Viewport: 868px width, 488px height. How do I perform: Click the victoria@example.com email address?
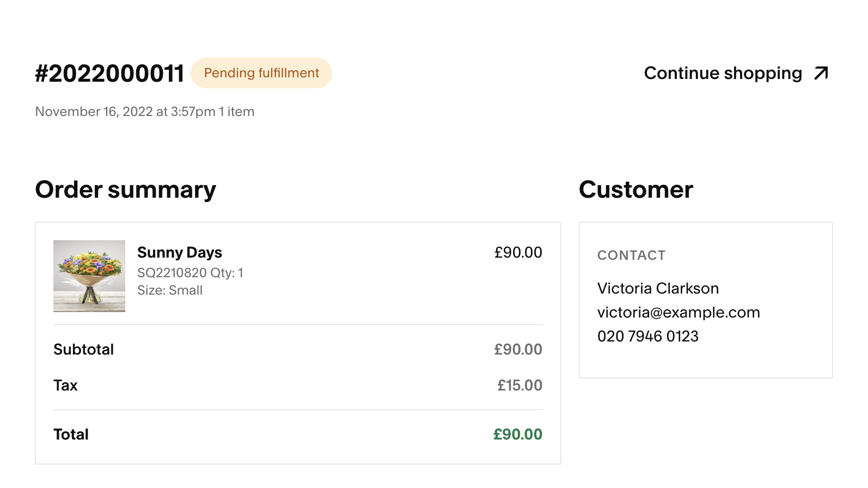coord(678,313)
